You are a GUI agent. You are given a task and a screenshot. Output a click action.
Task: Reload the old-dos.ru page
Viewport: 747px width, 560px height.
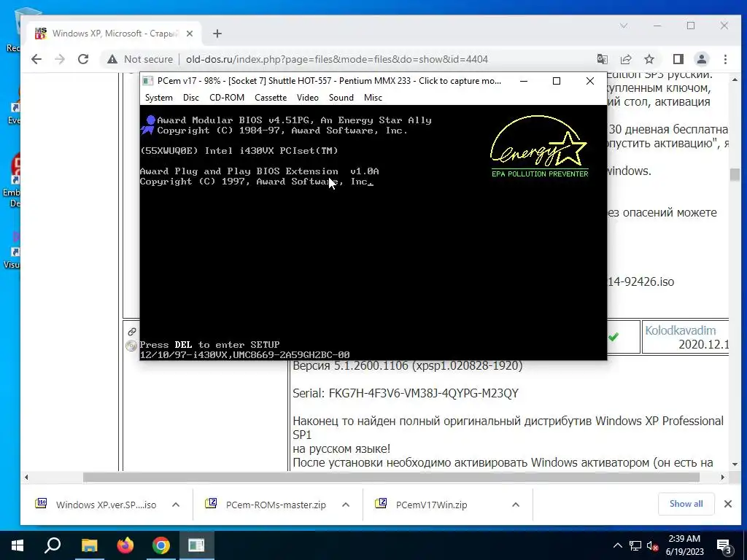click(x=83, y=59)
